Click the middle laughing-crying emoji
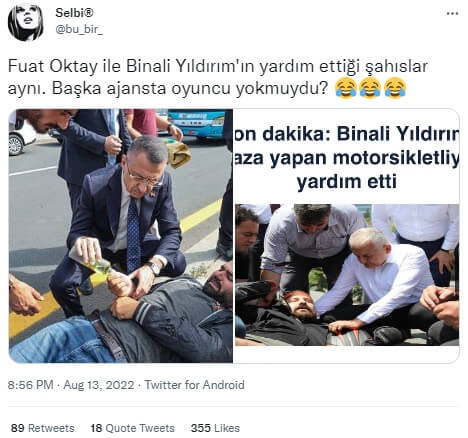468x438 pixels. (370, 88)
